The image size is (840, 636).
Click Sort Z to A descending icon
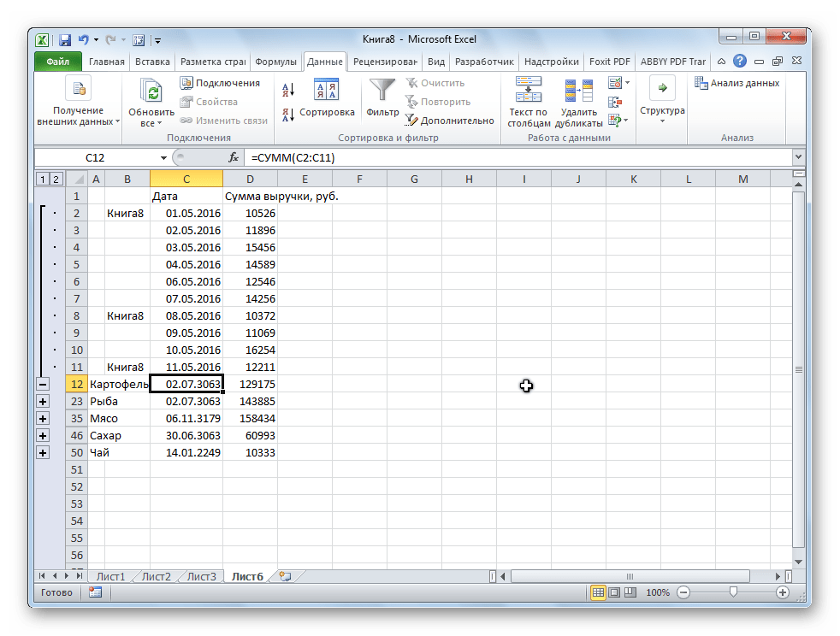coord(287,113)
